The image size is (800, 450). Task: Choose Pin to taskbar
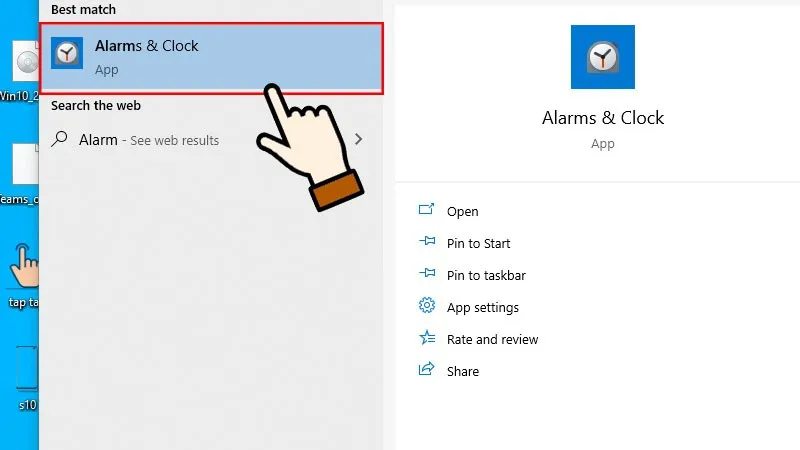click(486, 276)
